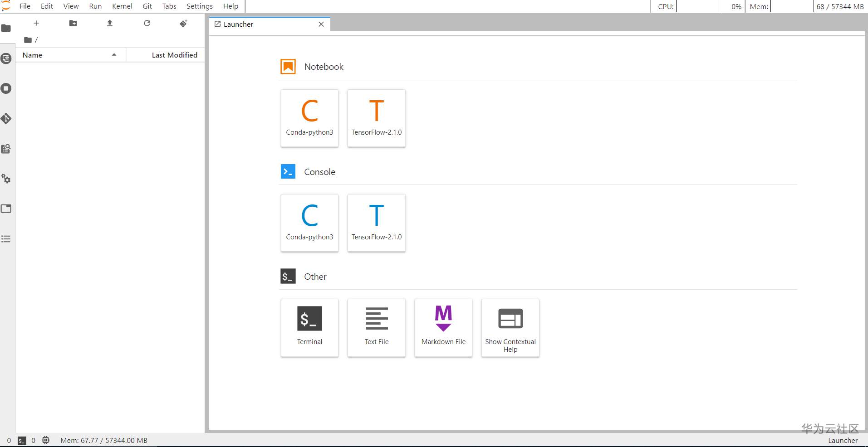Screen dimensions: 868x447
Task: Open the Tabs menu
Action: tap(169, 6)
